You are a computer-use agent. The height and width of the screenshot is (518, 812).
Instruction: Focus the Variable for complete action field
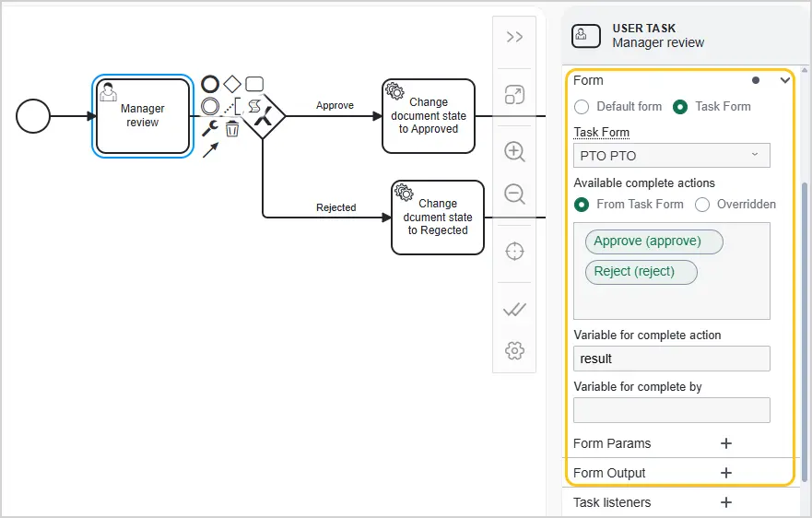pos(672,359)
